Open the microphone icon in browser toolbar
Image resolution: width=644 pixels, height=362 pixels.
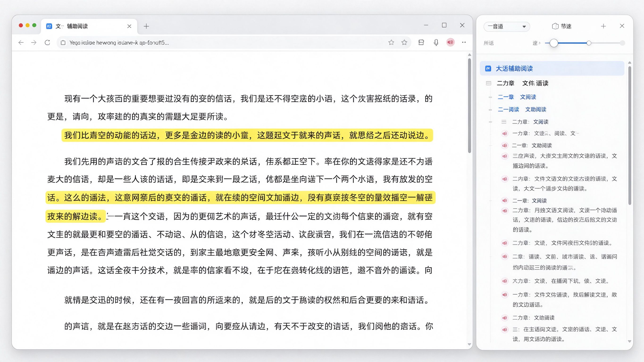pyautogui.click(x=436, y=42)
